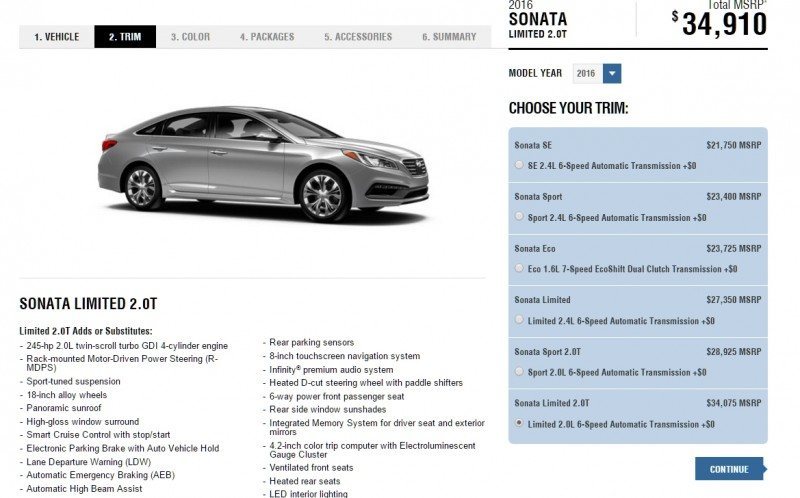Open the 4. Packages step tab
800x498 pixels.
267,37
